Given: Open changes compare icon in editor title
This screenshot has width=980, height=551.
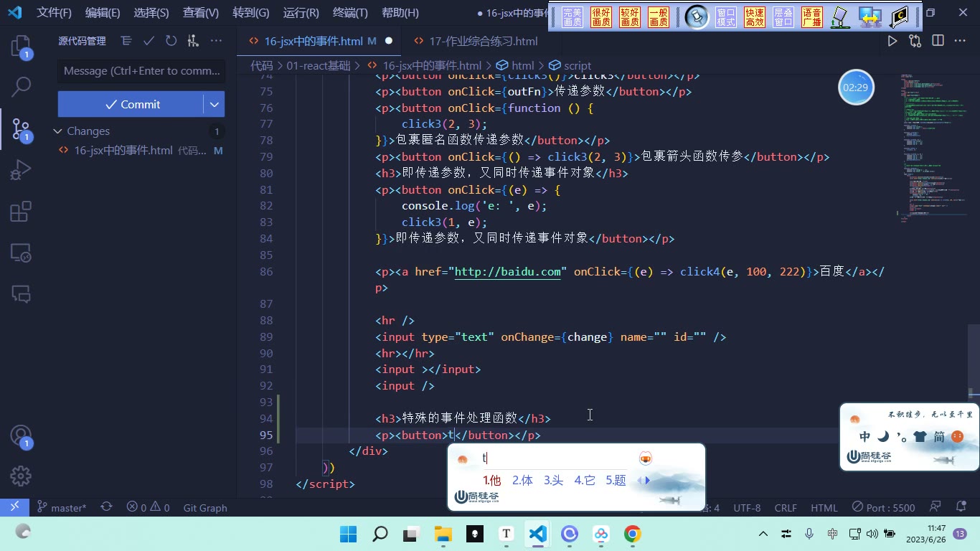Looking at the screenshot, I should [915, 41].
